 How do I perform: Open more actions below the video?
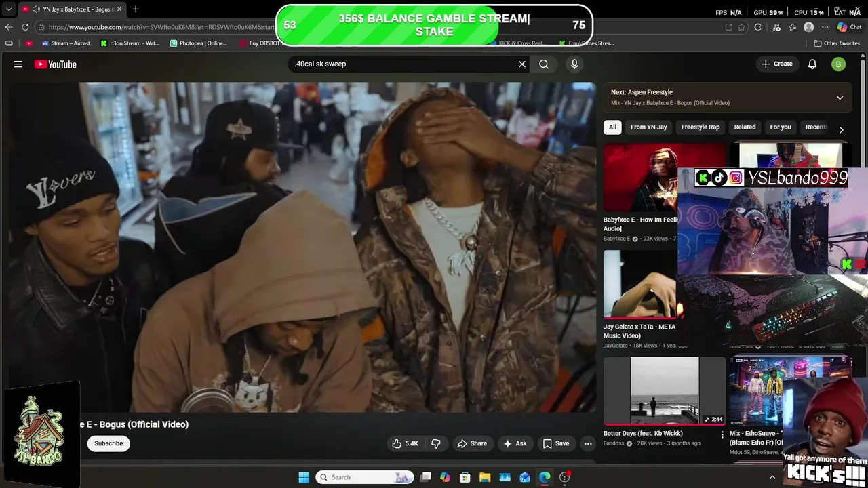click(x=588, y=443)
